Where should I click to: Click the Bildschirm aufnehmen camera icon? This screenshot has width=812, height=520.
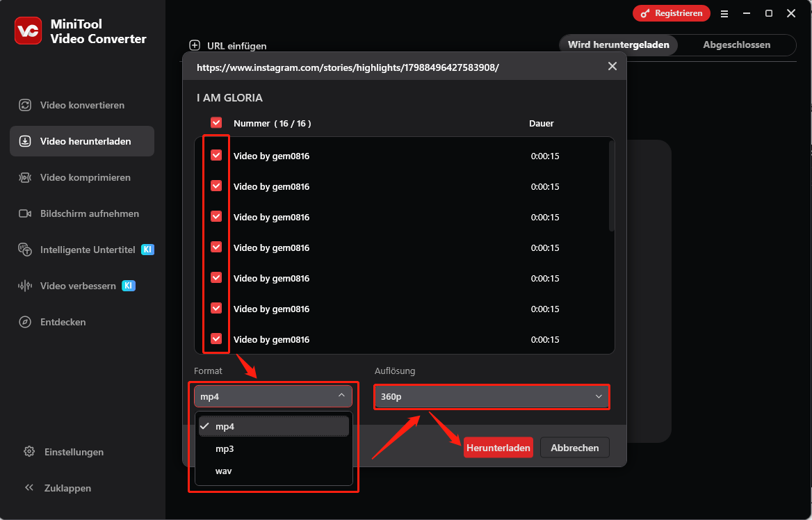pos(25,213)
